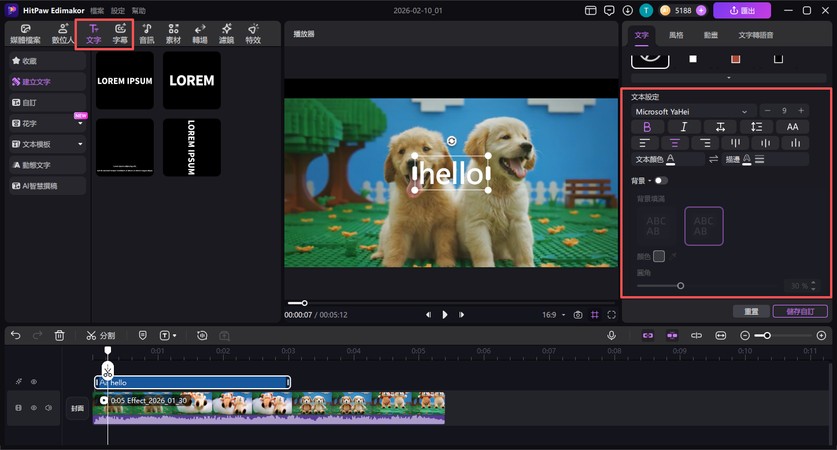The height and width of the screenshot is (450, 837).
Task: Click the 分割 (Split) scissors tool
Action: point(100,335)
